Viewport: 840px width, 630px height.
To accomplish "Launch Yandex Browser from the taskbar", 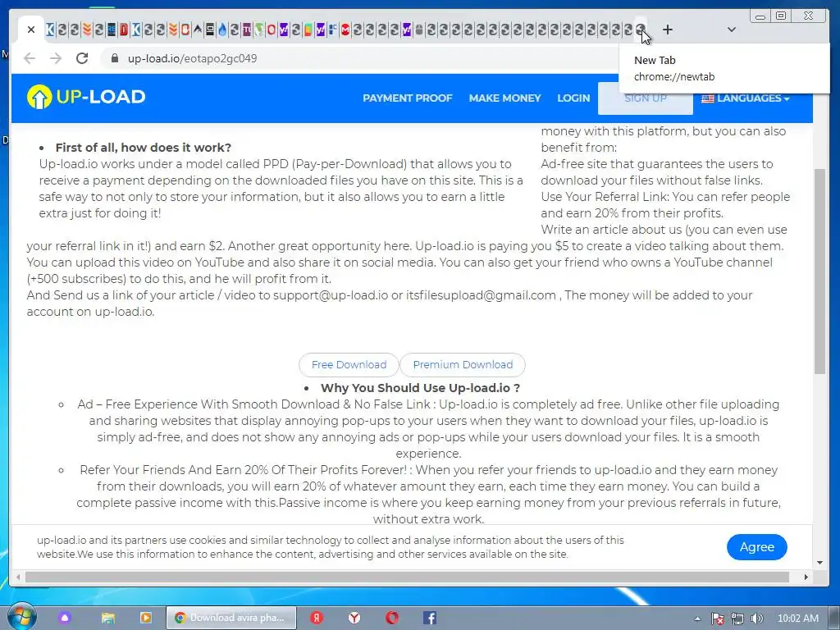I will click(354, 618).
